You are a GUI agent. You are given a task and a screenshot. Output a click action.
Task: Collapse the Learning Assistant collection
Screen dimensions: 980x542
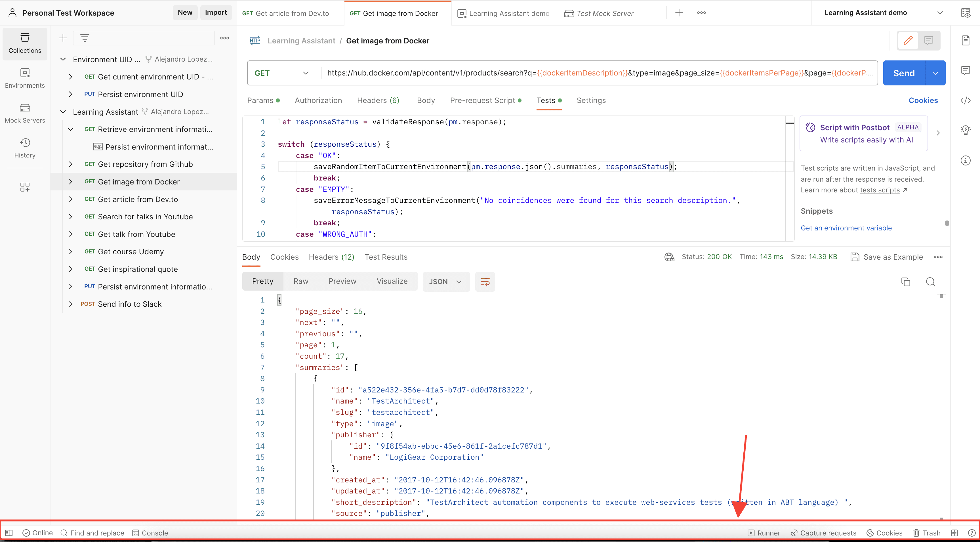point(63,112)
